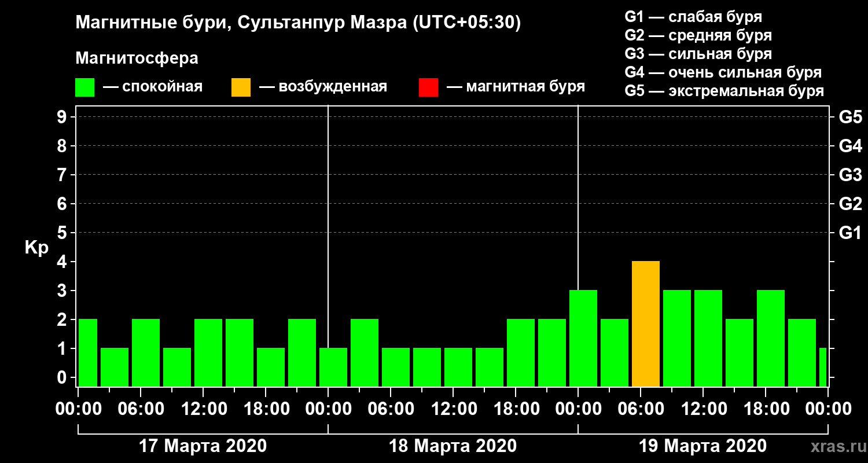Click the Магнитосфера legend heading
868x463 pixels.
tap(137, 58)
